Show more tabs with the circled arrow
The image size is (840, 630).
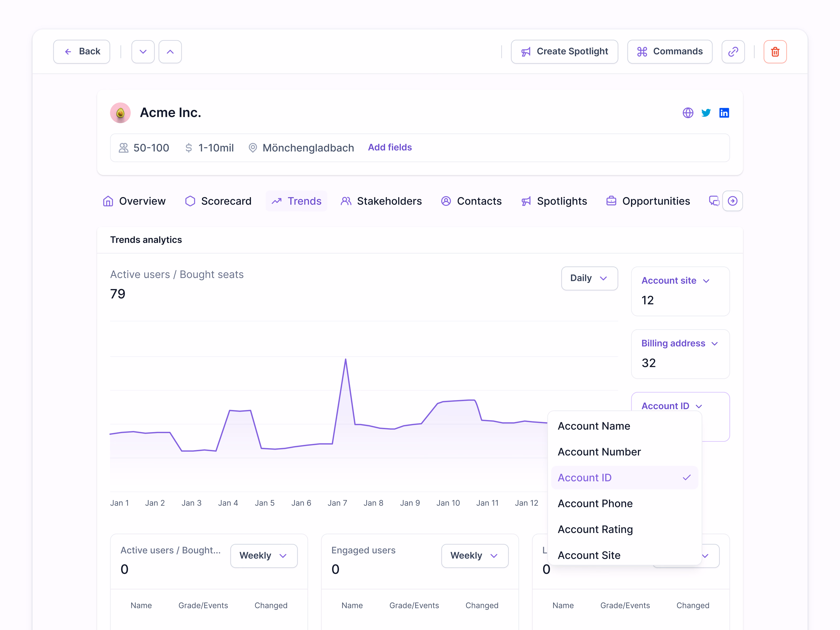733,201
